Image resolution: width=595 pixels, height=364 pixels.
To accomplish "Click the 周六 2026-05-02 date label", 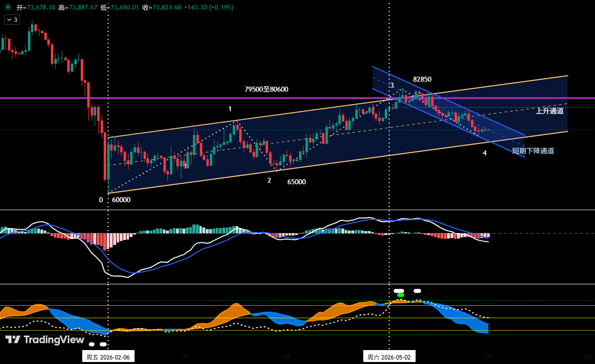I will (x=389, y=357).
